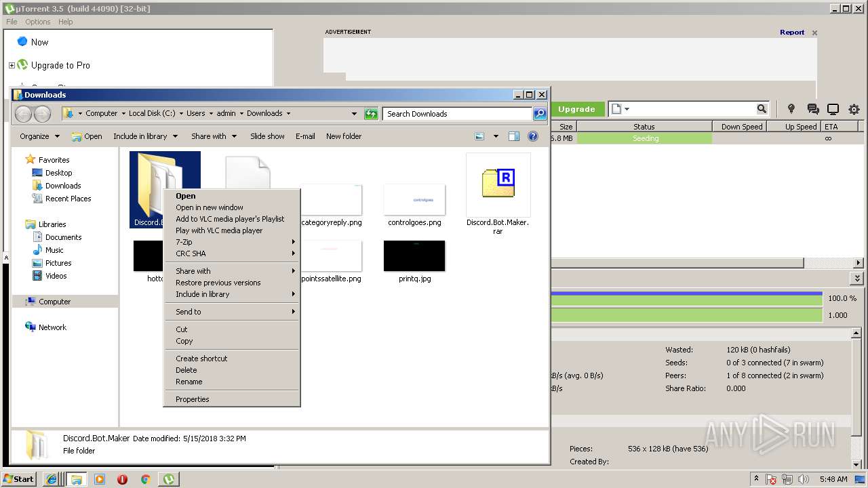Viewport: 868px width, 488px height.
Task: Click the Seeding status progress bar
Action: click(x=644, y=138)
